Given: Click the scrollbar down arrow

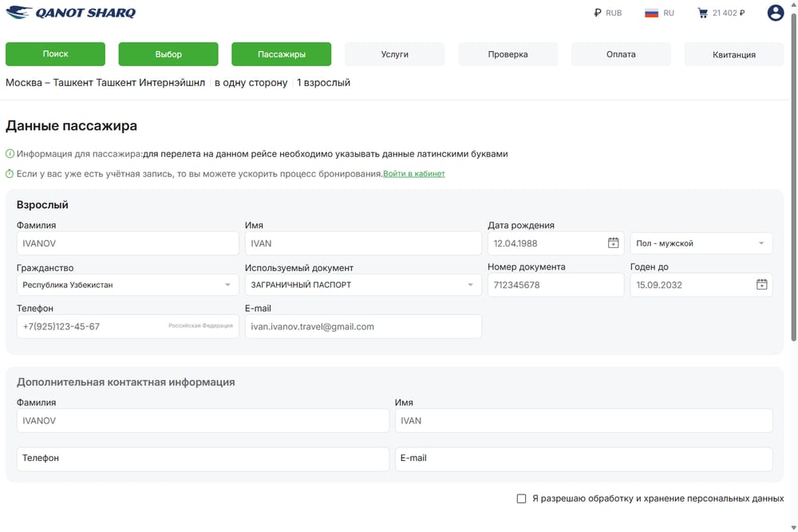Looking at the screenshot, I should point(793,527).
